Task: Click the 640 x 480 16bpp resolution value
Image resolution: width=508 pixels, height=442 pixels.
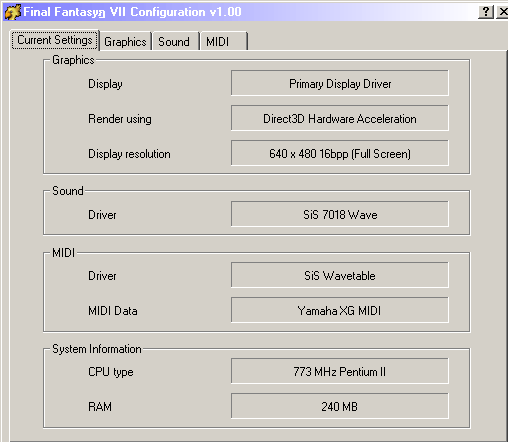Action: pyautogui.click(x=340, y=153)
